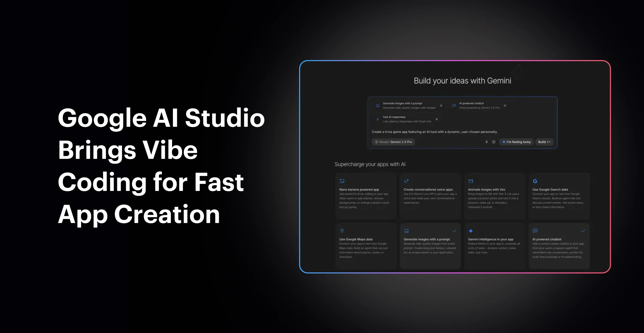The height and width of the screenshot is (333, 644).
Task: Select the map pin icon on Google Maps card
Action: 342,231
